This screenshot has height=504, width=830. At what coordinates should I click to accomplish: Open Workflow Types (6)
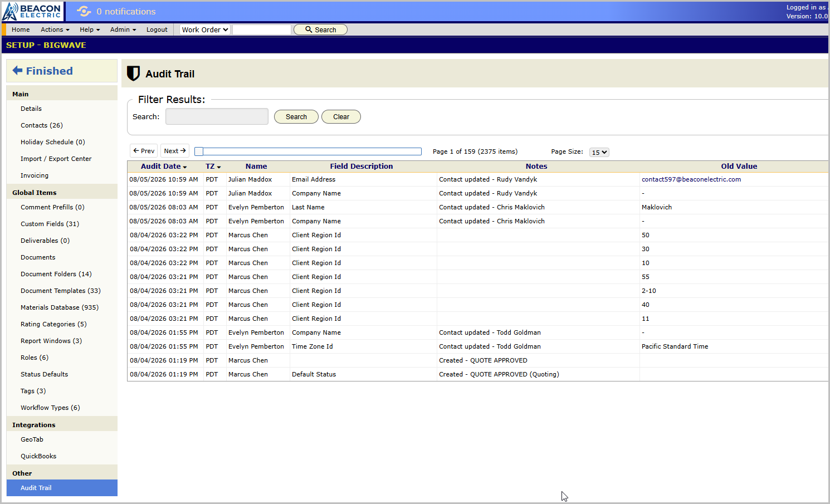(50, 408)
